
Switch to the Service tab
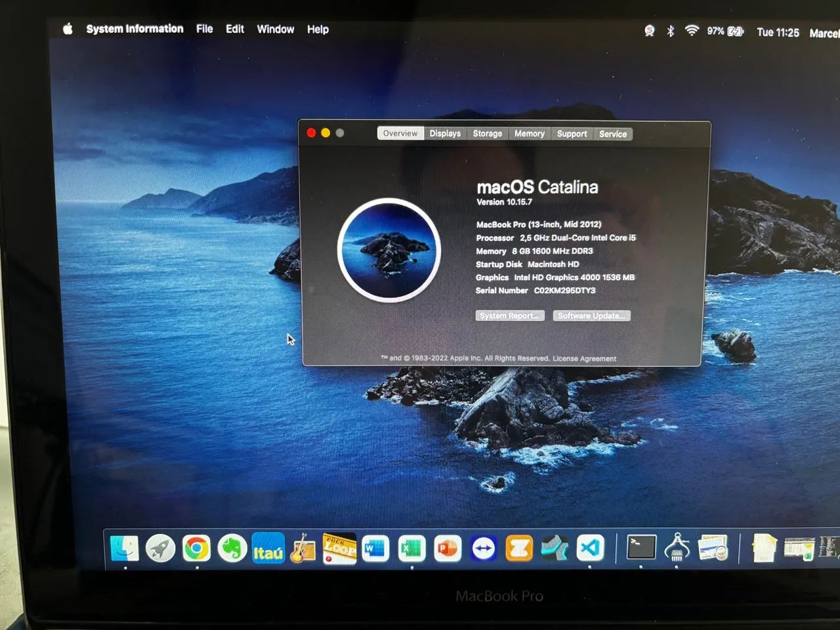point(613,134)
